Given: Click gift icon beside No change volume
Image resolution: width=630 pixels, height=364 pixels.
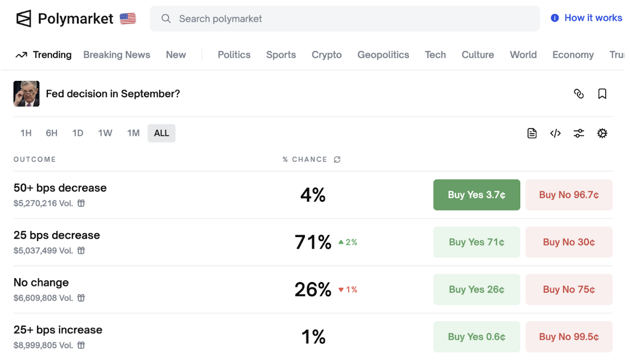Looking at the screenshot, I should click(81, 298).
